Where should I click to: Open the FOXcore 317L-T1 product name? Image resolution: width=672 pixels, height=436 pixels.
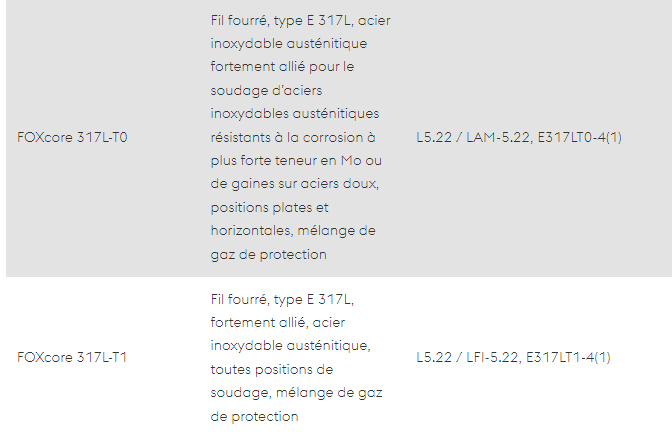pos(72,357)
